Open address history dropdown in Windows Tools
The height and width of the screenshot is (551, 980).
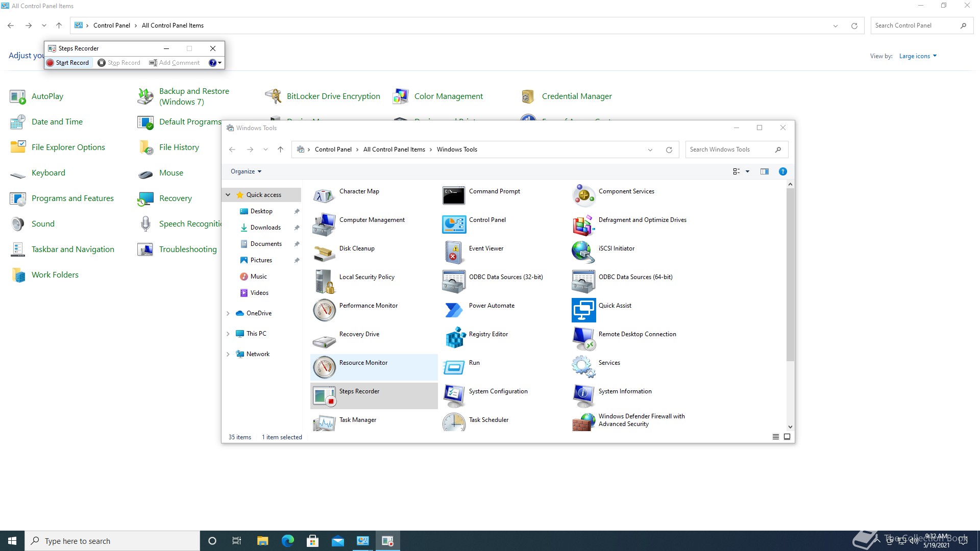click(x=650, y=149)
